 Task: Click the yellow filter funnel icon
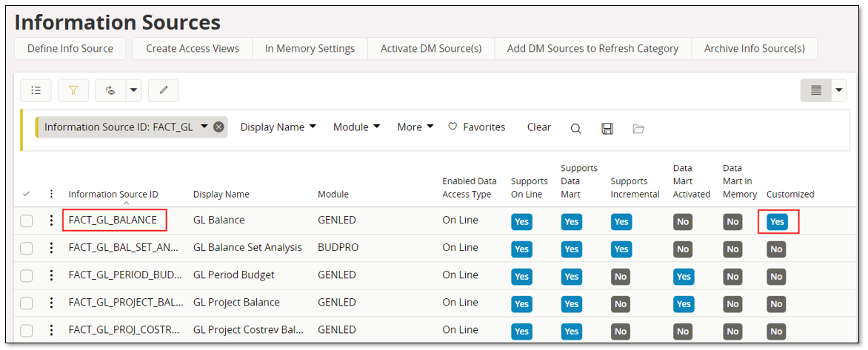click(x=73, y=90)
